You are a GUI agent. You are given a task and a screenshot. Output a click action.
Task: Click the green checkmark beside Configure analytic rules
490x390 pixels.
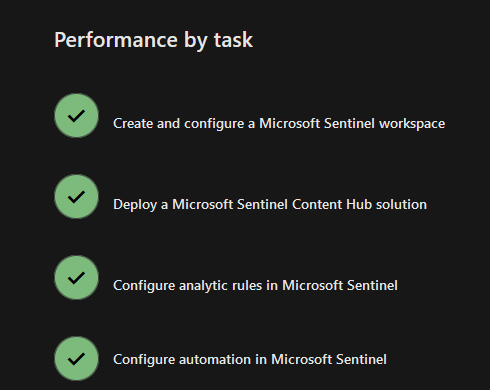point(76,278)
